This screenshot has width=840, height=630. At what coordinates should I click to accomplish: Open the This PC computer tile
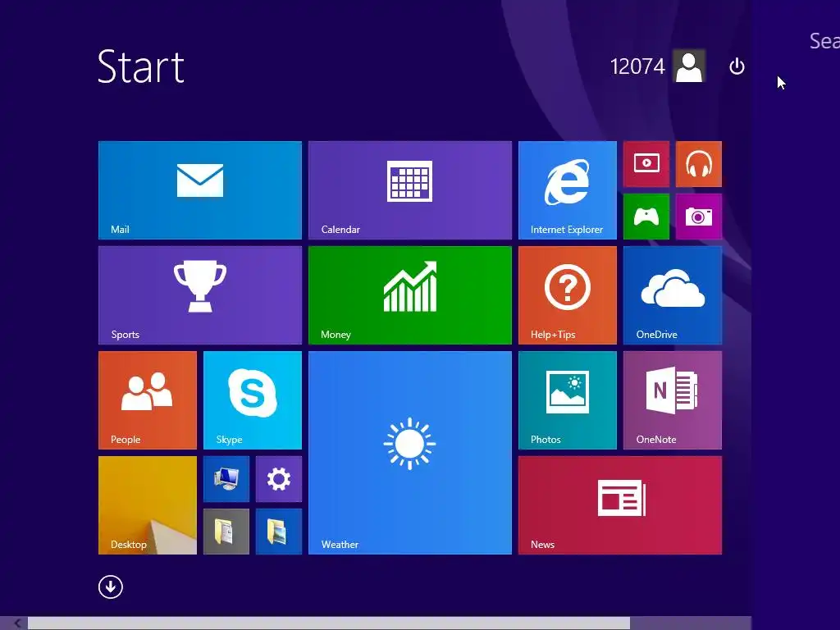click(x=226, y=479)
